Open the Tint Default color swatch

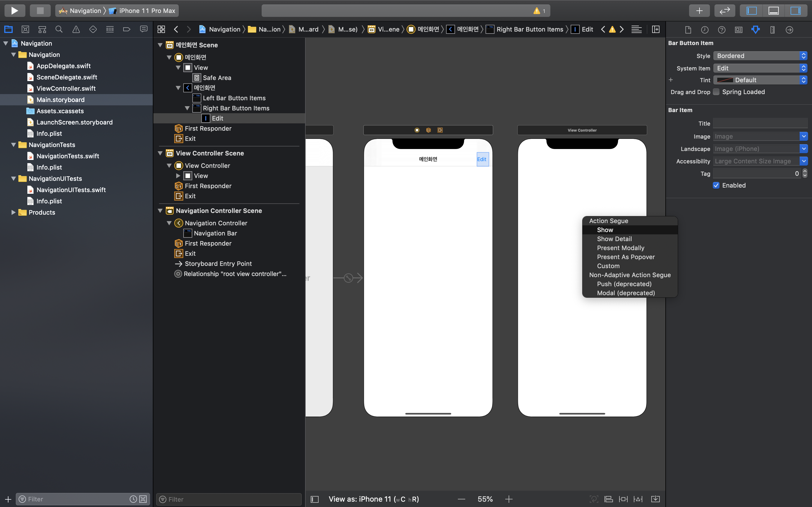click(725, 80)
